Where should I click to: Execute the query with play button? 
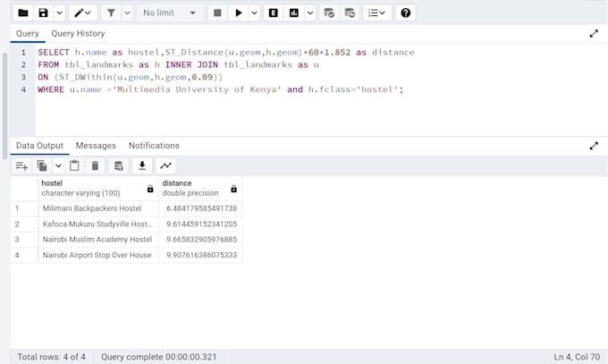(239, 13)
